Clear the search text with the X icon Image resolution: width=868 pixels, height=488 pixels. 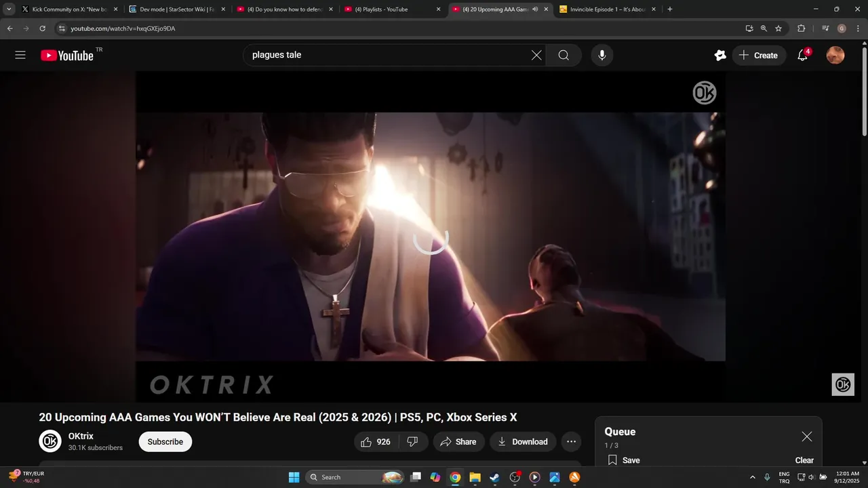pos(536,55)
